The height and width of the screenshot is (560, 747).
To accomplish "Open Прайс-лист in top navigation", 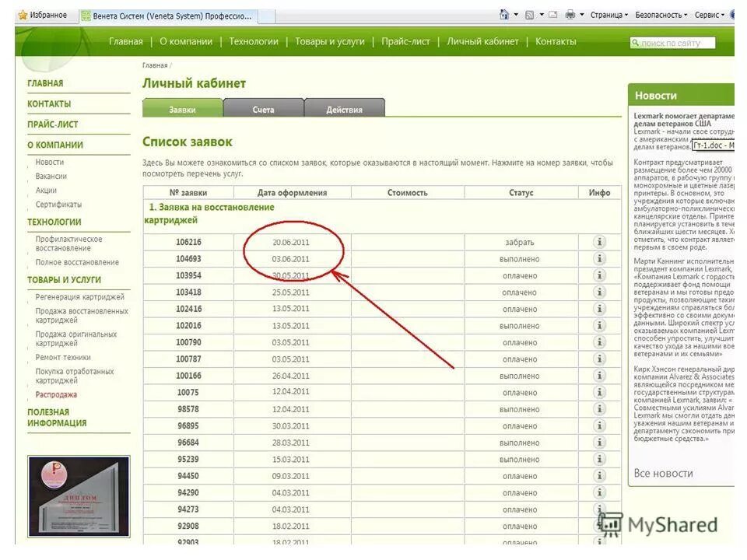I will tap(405, 41).
